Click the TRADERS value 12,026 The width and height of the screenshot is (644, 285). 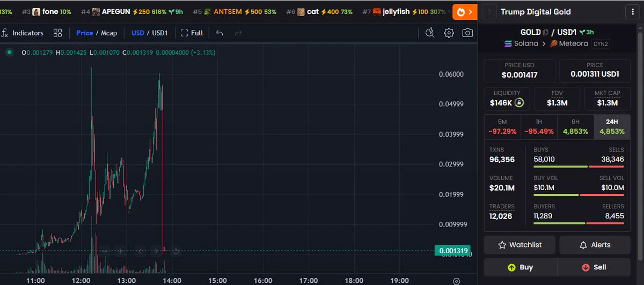tap(502, 216)
